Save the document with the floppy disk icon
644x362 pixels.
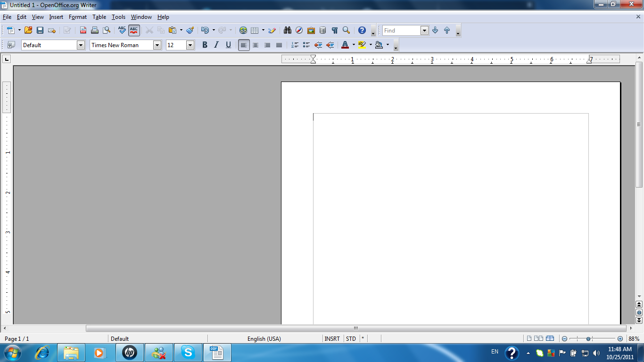[40, 30]
